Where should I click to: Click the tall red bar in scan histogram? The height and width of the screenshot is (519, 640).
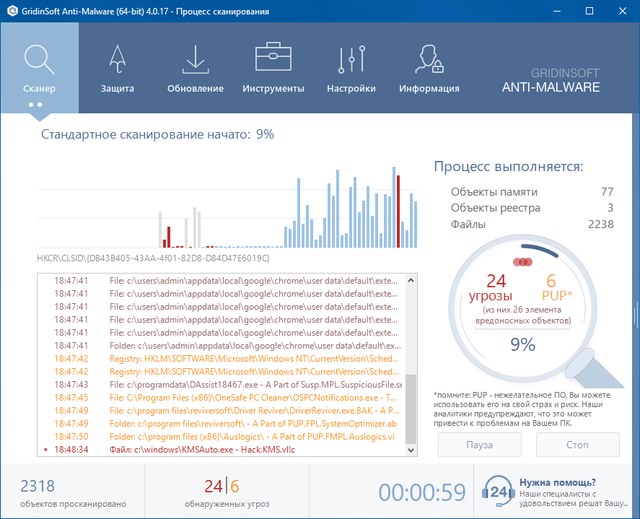click(x=399, y=212)
